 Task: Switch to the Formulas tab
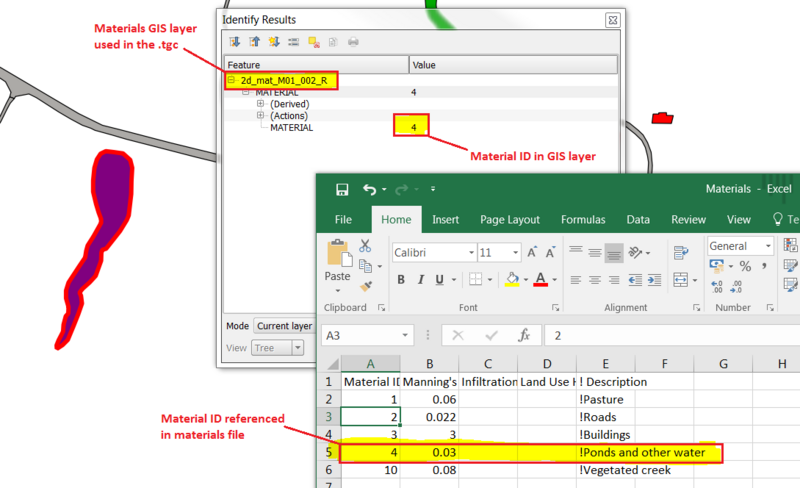point(583,219)
